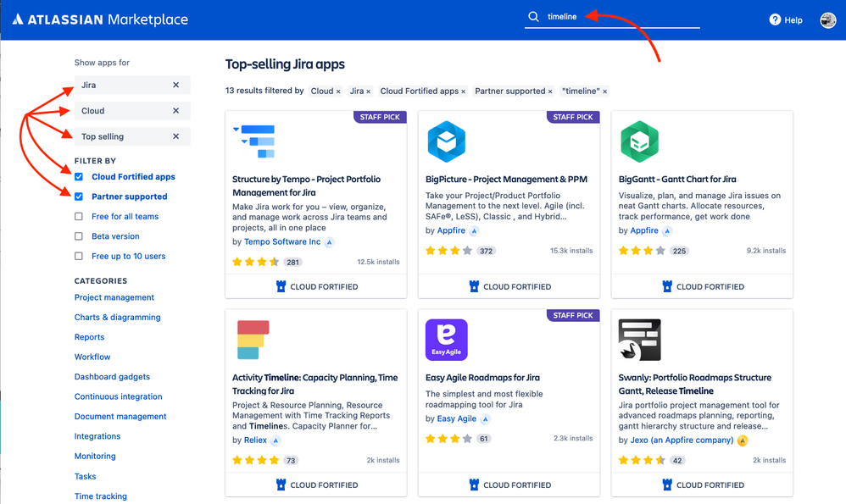The width and height of the screenshot is (846, 504).
Task: Open the Project management category
Action: pos(114,297)
